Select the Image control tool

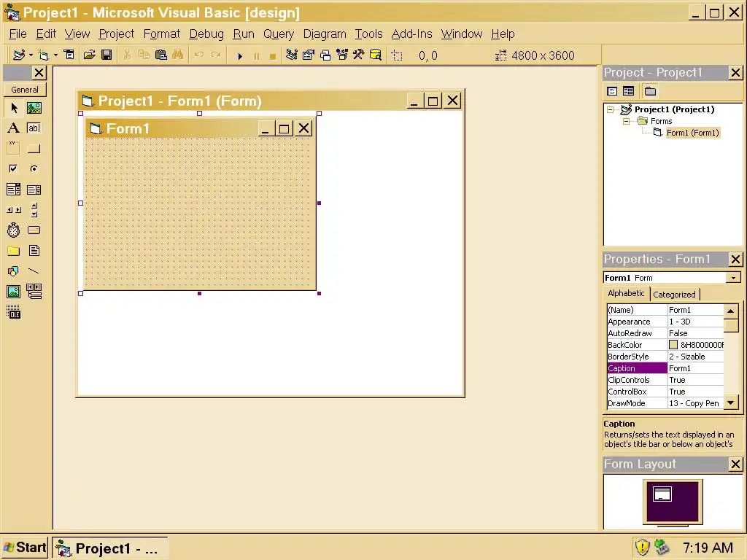[x=14, y=291]
